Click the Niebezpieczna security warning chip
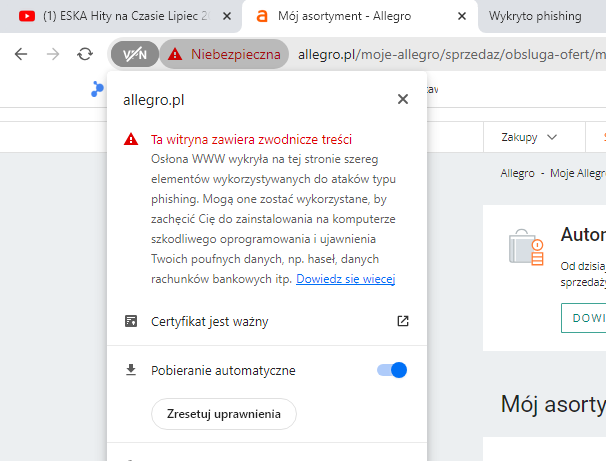606x461 pixels. click(224, 54)
